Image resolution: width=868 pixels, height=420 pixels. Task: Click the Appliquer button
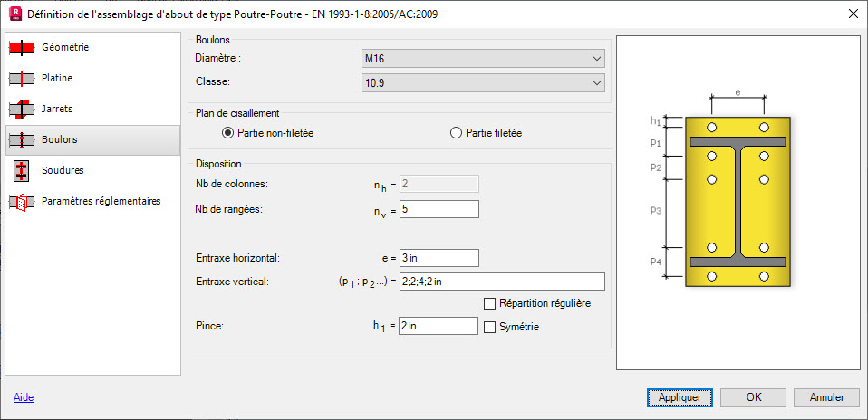coord(680,397)
